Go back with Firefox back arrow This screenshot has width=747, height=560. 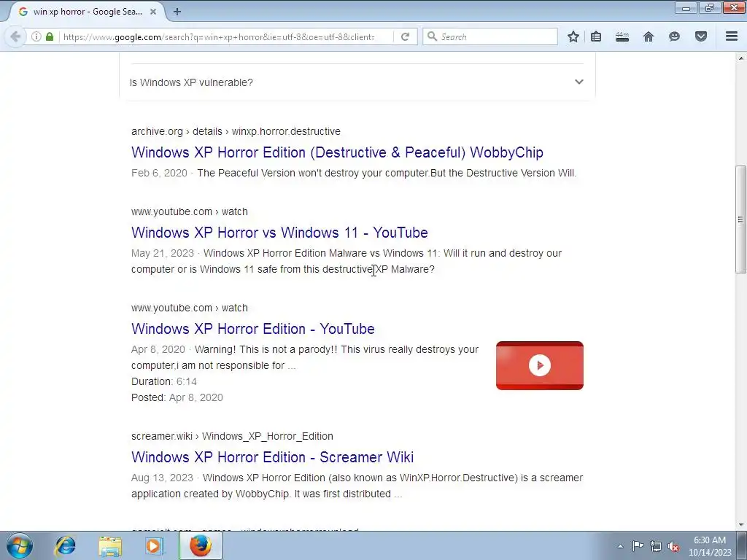click(15, 36)
